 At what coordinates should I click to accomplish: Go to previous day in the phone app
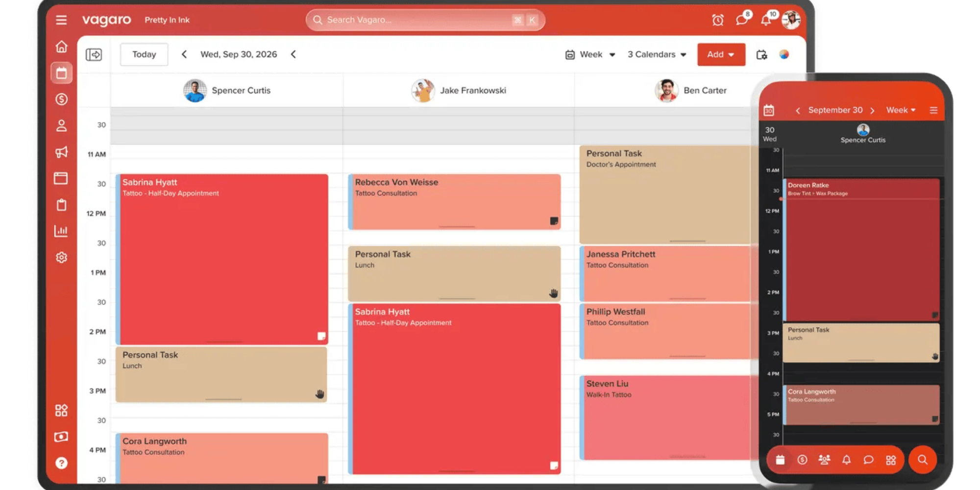[798, 110]
